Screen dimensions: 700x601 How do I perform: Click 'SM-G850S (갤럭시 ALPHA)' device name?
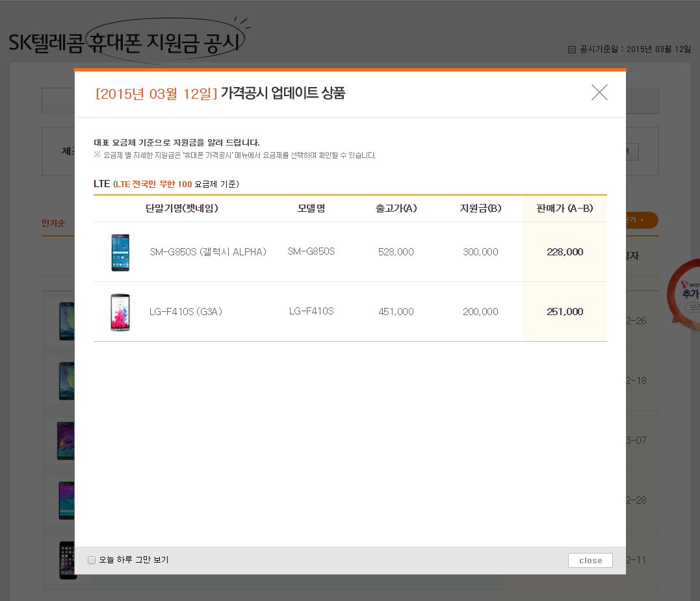coord(208,252)
